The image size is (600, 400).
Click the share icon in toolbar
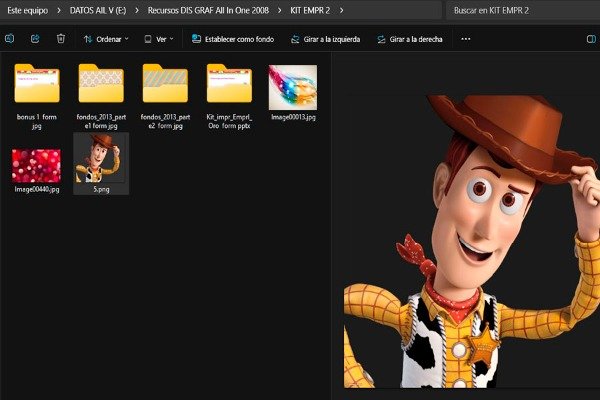(x=35, y=39)
